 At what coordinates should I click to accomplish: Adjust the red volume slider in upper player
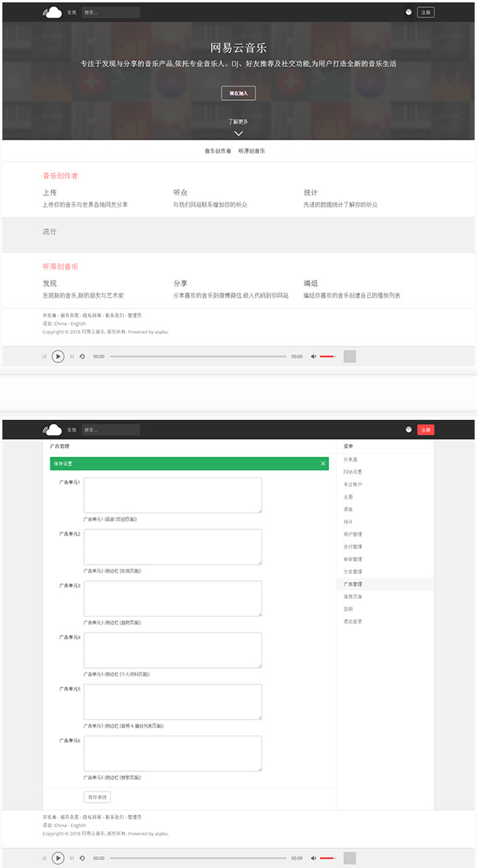pos(327,357)
